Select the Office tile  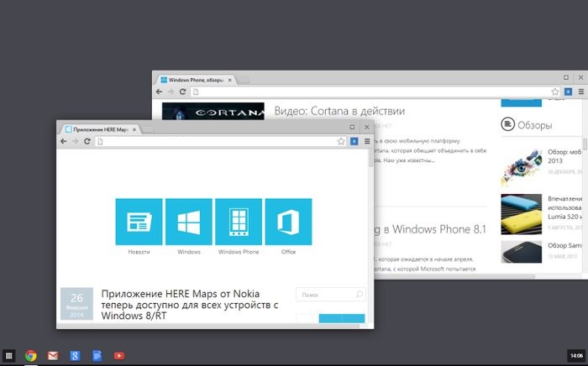(x=288, y=222)
